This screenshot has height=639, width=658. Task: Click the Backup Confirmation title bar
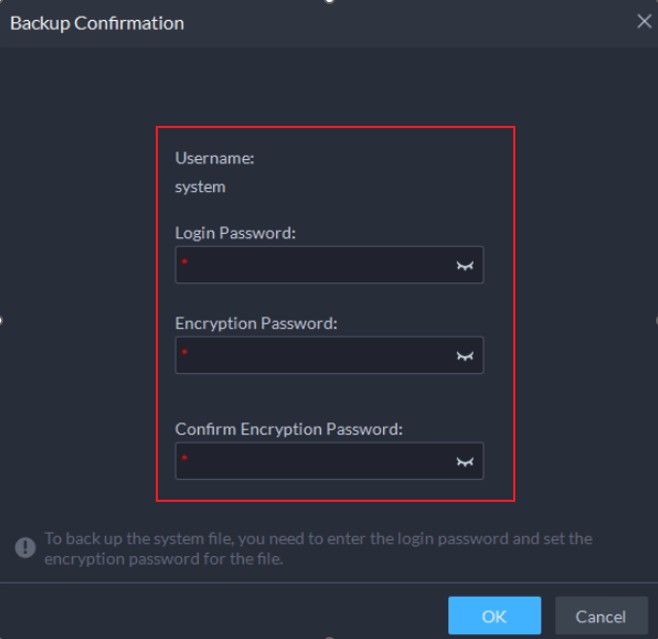pos(300,22)
